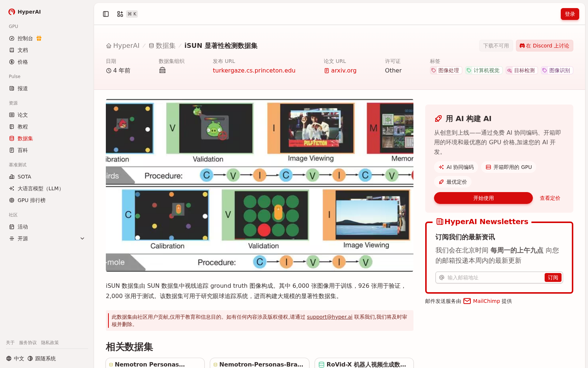Click the 开始使用 button
The width and height of the screenshot is (588, 368).
click(x=483, y=198)
